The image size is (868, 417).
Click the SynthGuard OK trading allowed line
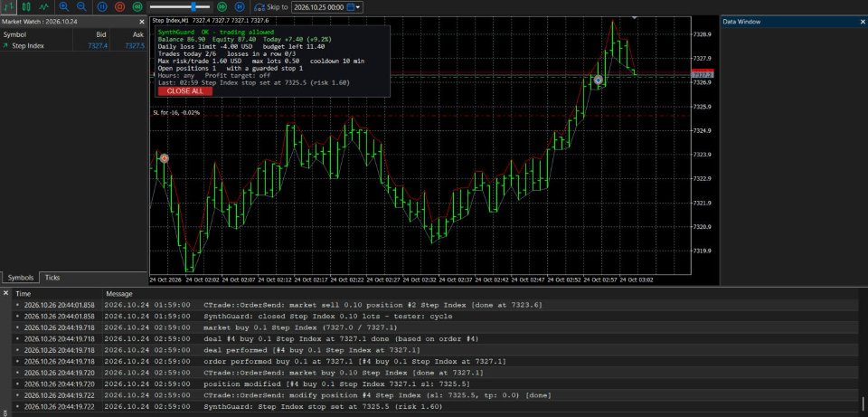tap(216, 33)
